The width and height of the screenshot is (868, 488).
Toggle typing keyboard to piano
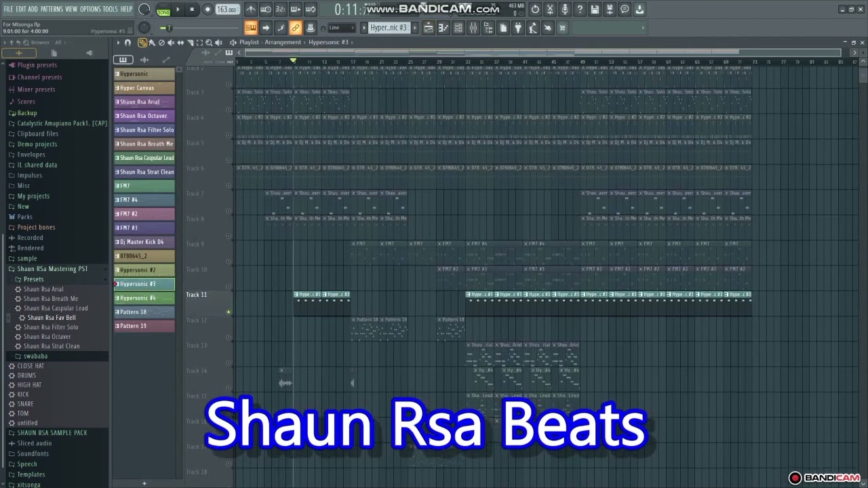tap(251, 28)
